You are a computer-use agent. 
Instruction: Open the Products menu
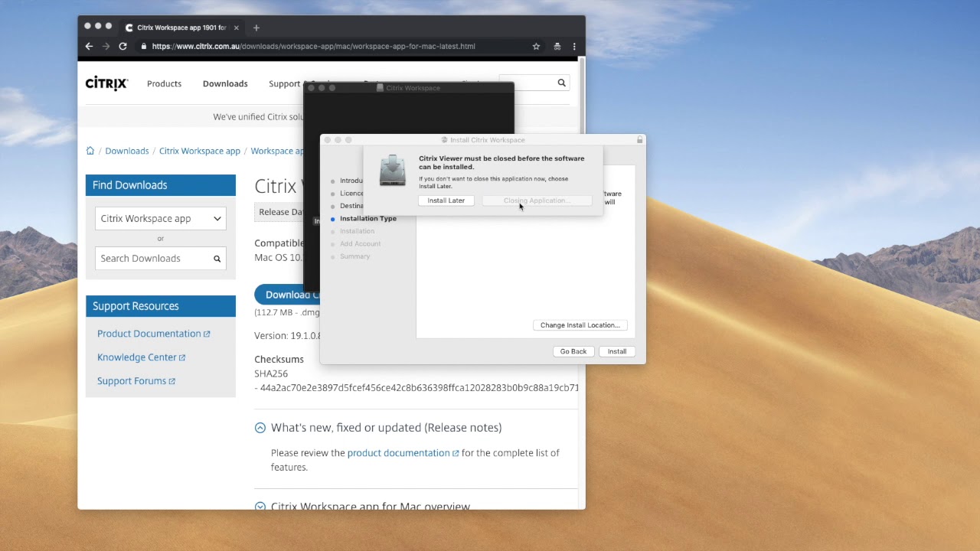tap(164, 83)
